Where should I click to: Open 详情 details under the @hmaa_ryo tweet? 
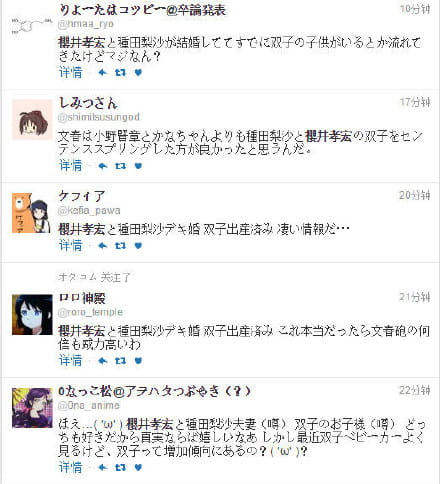[x=70, y=72]
